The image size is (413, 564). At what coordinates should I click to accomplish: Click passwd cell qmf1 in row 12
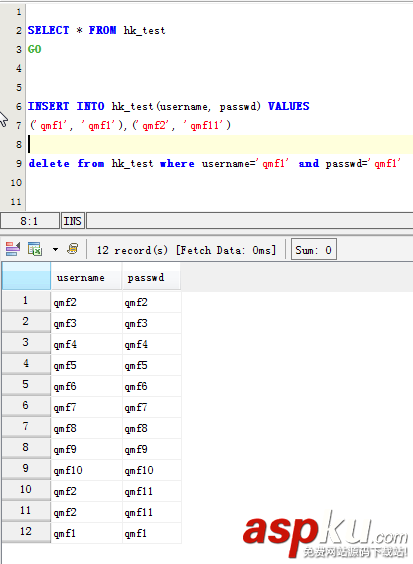(x=151, y=533)
